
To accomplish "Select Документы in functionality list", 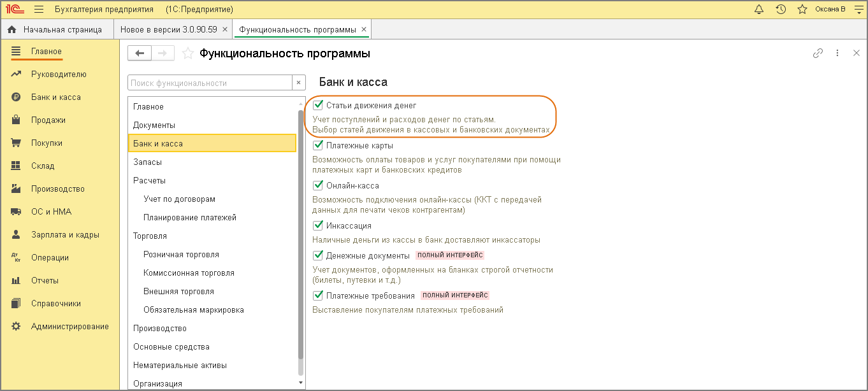I will pyautogui.click(x=212, y=125).
